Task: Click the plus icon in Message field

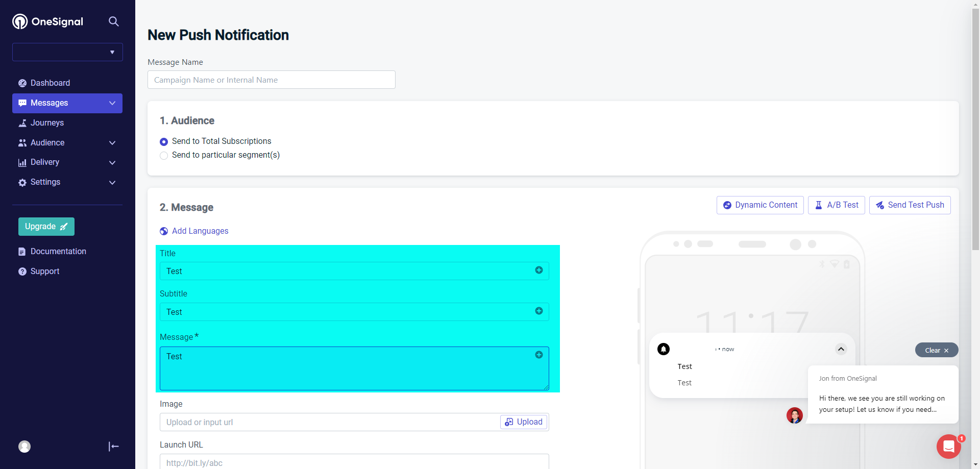Action: [x=539, y=355]
